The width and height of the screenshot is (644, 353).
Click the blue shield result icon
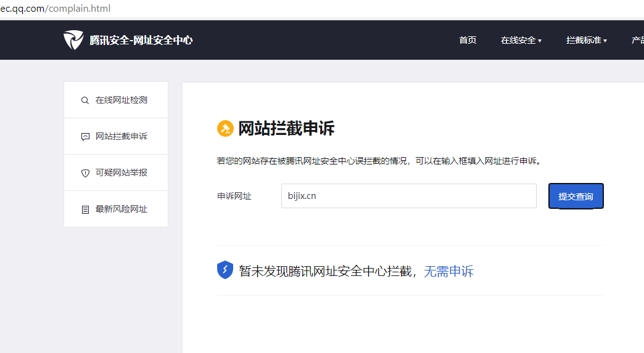point(225,270)
